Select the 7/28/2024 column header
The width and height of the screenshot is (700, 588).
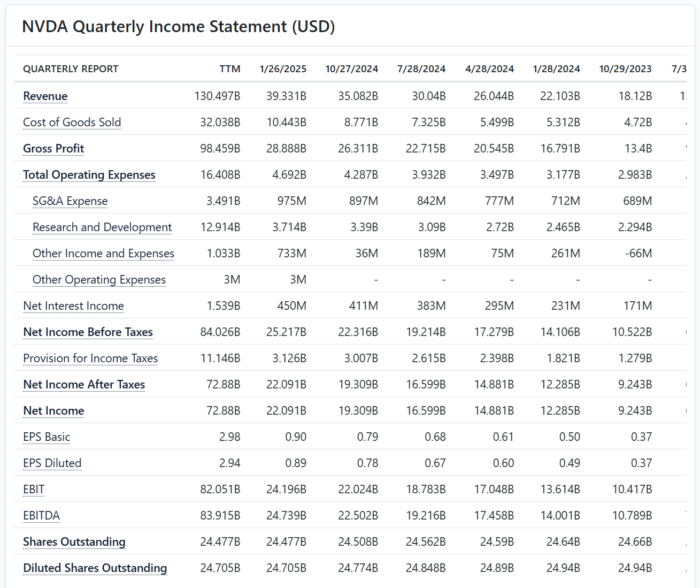[421, 69]
